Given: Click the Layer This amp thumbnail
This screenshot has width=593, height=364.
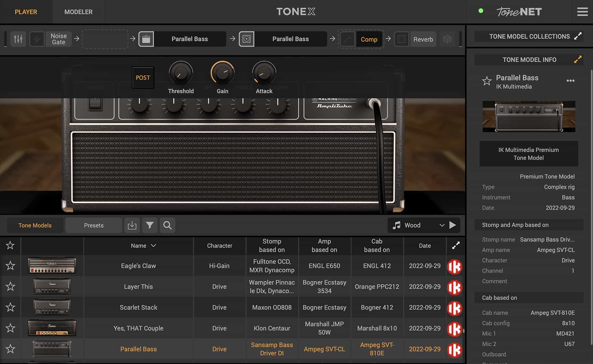Looking at the screenshot, I should pyautogui.click(x=52, y=287).
